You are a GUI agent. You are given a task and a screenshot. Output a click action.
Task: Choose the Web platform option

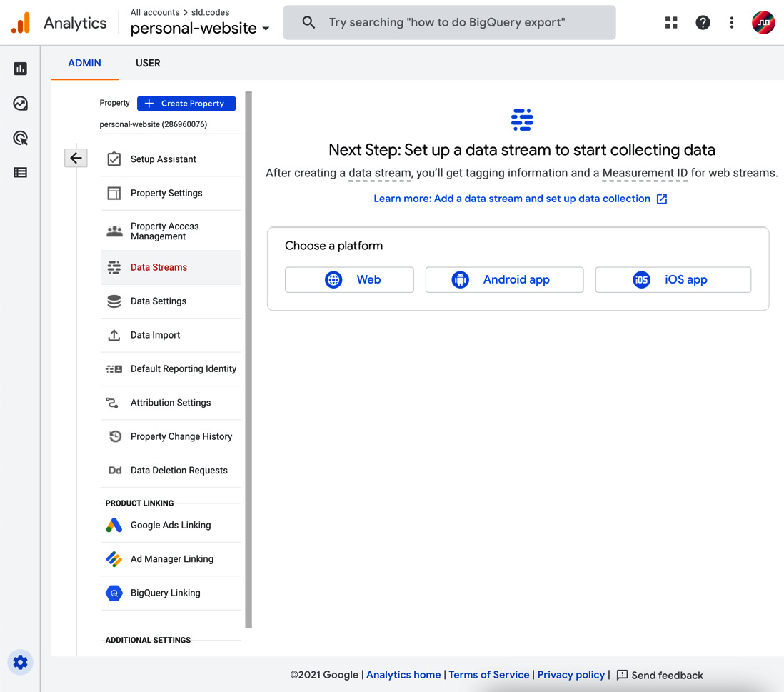tap(349, 279)
